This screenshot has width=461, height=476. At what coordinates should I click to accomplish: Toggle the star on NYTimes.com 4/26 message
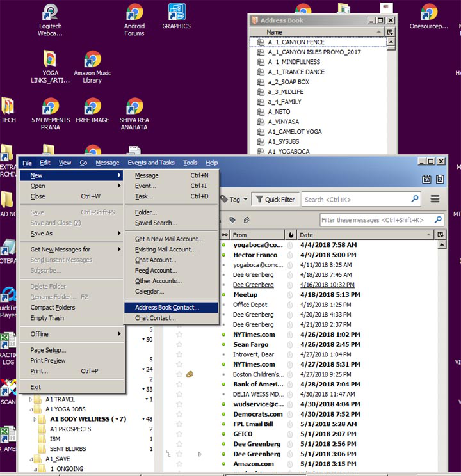[x=179, y=334]
